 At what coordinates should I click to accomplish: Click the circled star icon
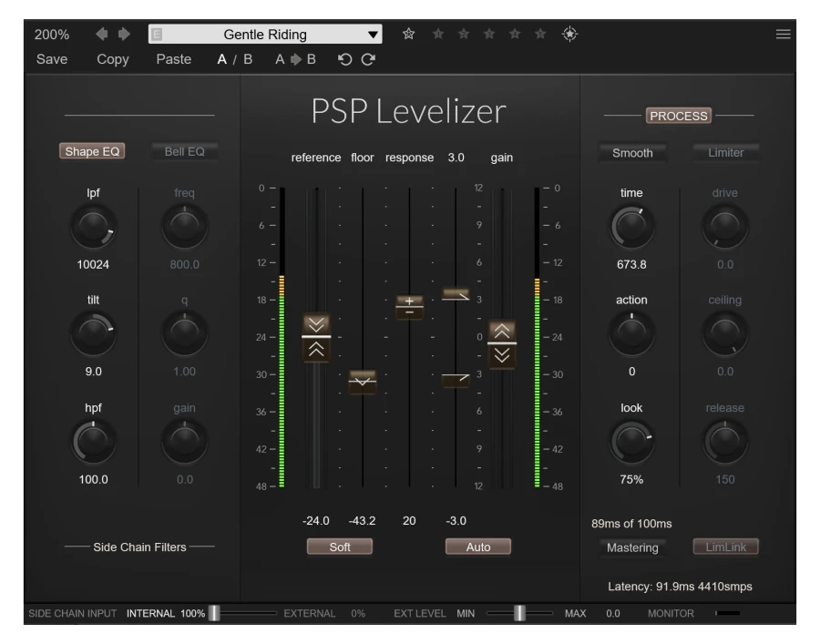tap(569, 34)
